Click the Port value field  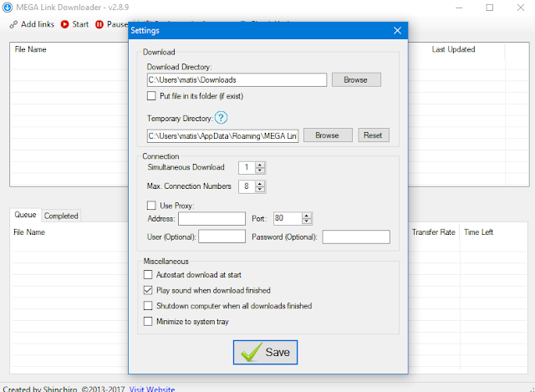pos(288,218)
